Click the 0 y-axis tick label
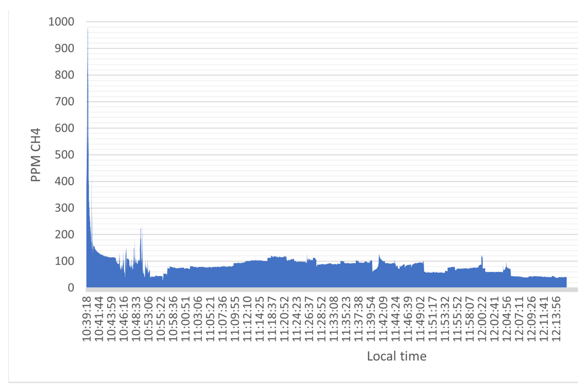 click(71, 288)
